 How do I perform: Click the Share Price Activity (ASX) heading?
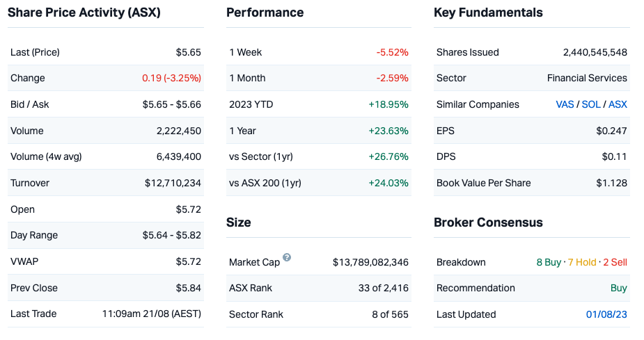click(x=84, y=13)
